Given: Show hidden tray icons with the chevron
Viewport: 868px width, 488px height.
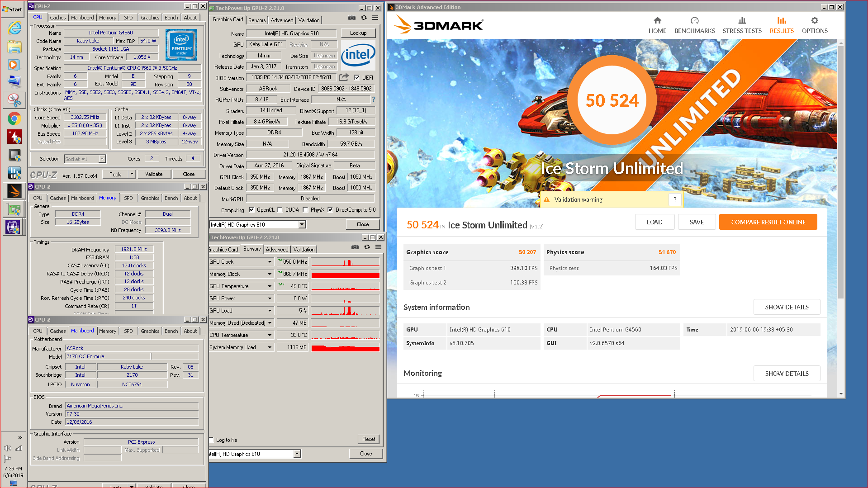Looking at the screenshot, I should coord(20,437).
